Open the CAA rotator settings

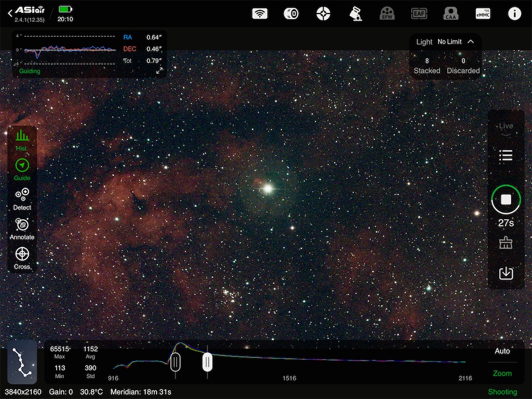coord(451,14)
